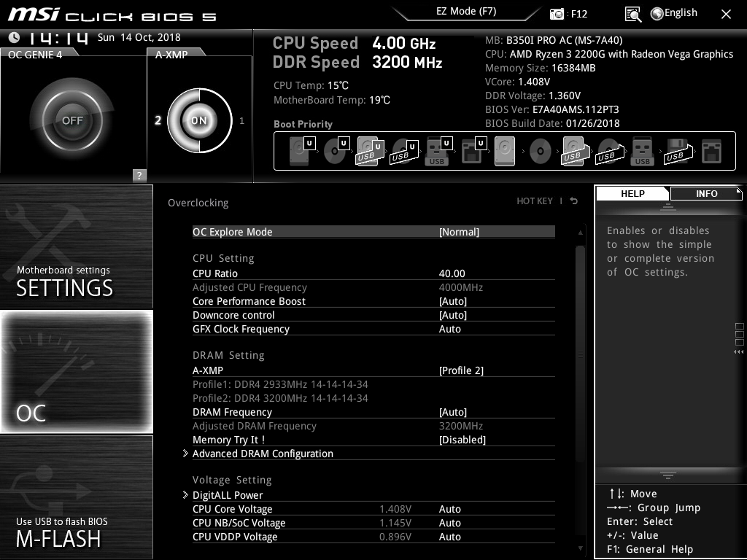
Task: Click the settings list scrollbar thumb
Action: coord(580,354)
